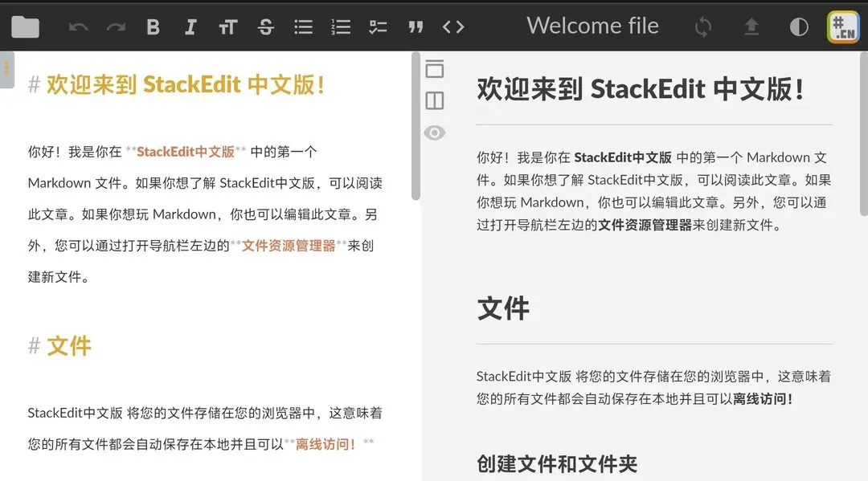This screenshot has width=868, height=481.
Task: Apply italic formatting
Action: click(190, 26)
